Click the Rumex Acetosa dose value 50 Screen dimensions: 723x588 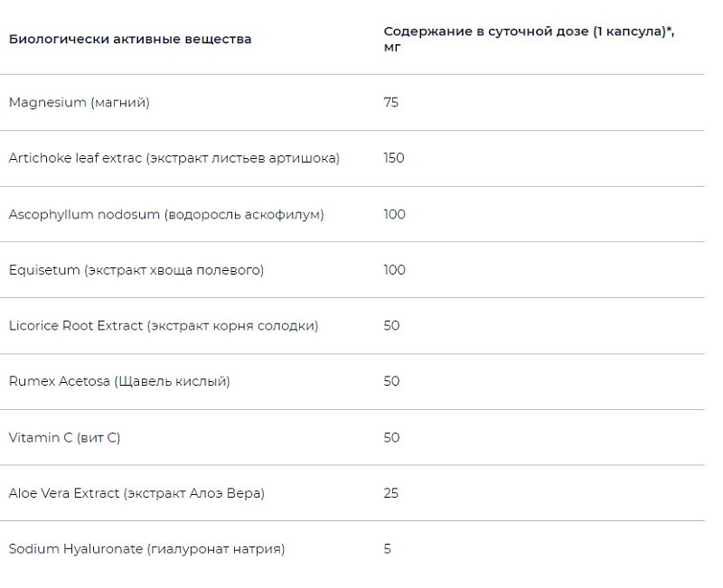(391, 381)
